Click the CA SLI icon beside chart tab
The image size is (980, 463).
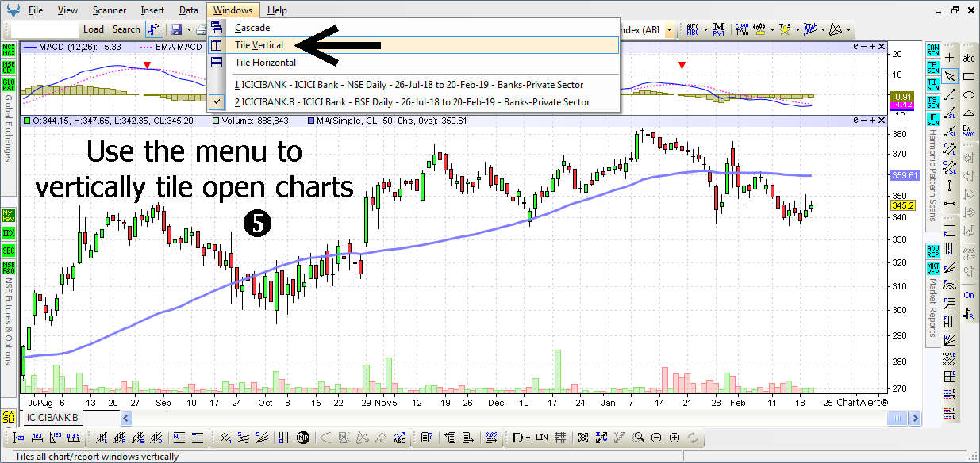pyautogui.click(x=10, y=417)
